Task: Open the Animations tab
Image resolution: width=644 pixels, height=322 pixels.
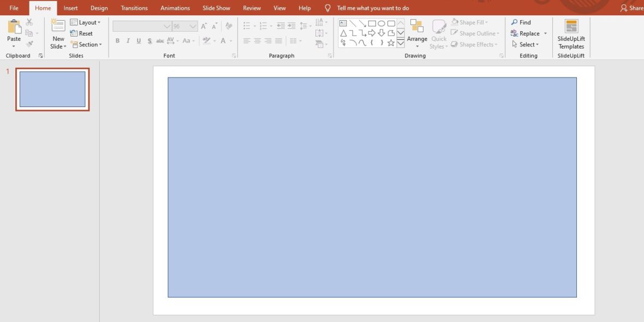Action: (175, 8)
